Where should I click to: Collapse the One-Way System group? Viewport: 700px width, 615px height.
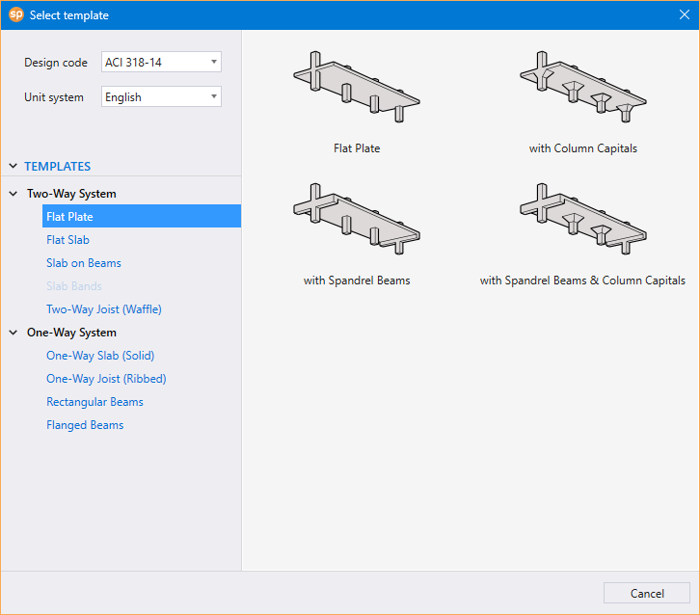tap(13, 333)
